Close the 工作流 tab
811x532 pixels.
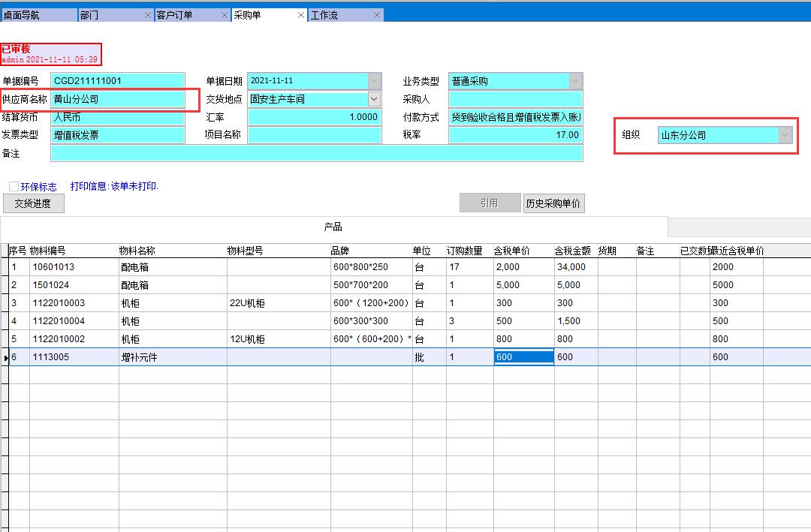pos(377,15)
